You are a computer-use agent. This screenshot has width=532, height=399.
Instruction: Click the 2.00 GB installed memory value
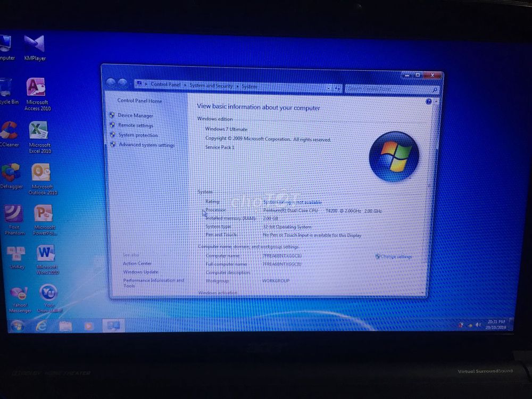(270, 219)
